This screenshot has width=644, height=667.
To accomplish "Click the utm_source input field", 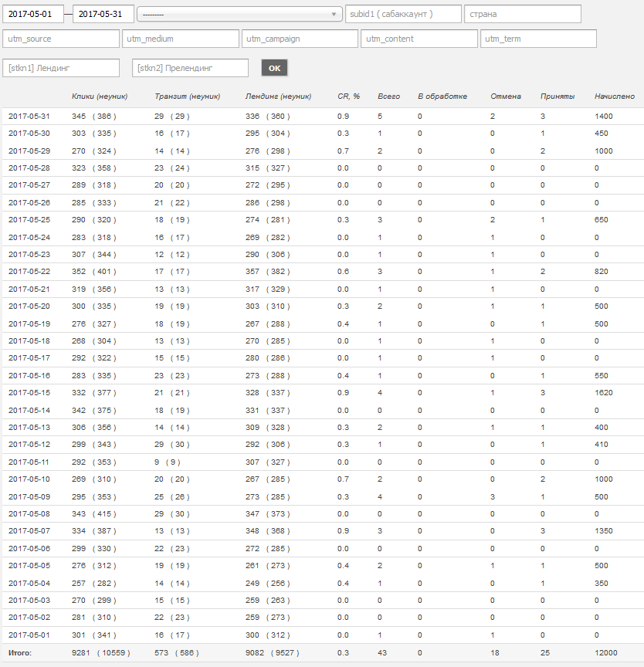I will point(60,39).
